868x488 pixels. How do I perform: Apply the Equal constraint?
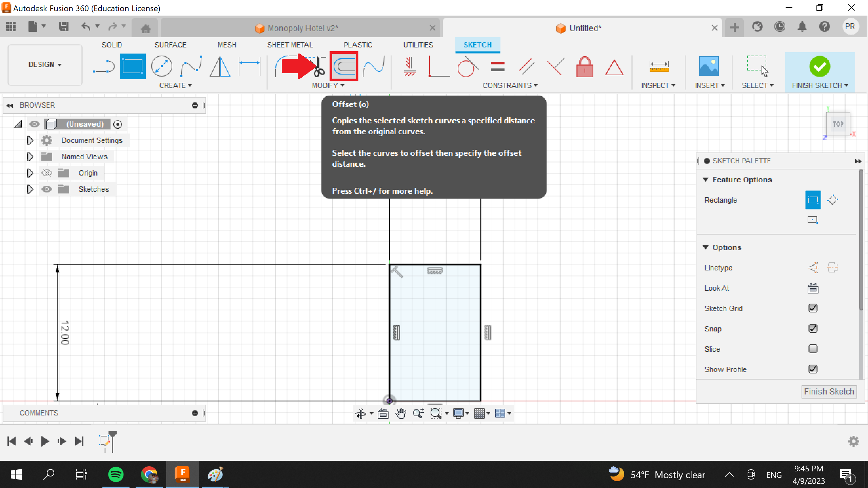[497, 66]
